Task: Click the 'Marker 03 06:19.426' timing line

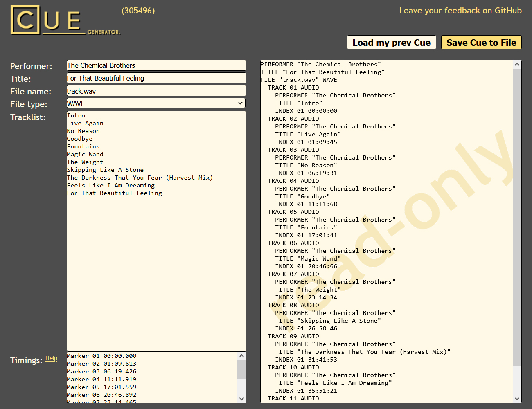Action: (x=101, y=371)
